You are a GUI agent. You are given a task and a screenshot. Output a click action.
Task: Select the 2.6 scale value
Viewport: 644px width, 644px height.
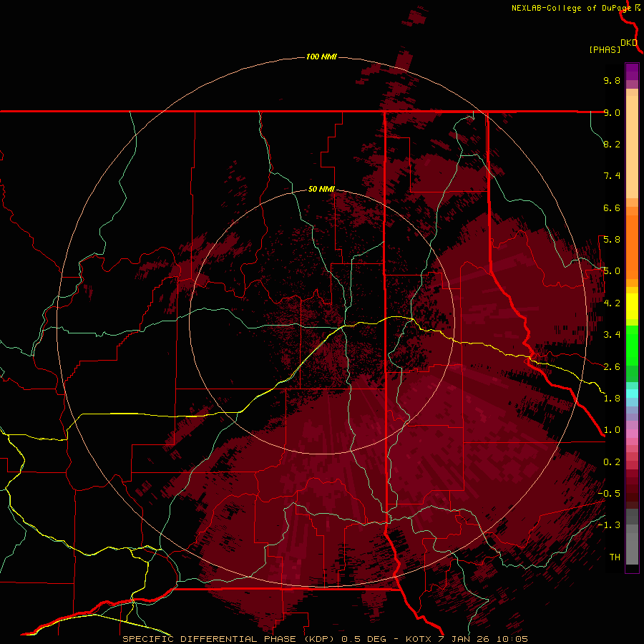coord(612,367)
